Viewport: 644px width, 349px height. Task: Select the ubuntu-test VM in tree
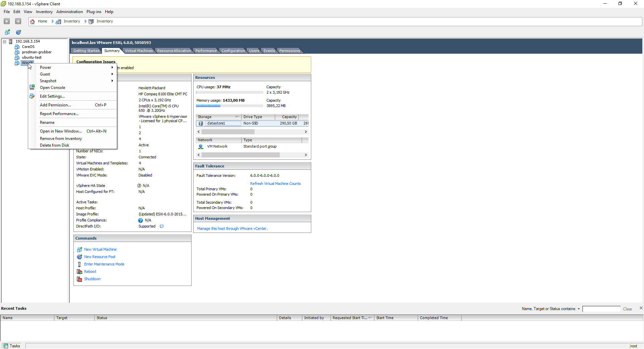(32, 58)
